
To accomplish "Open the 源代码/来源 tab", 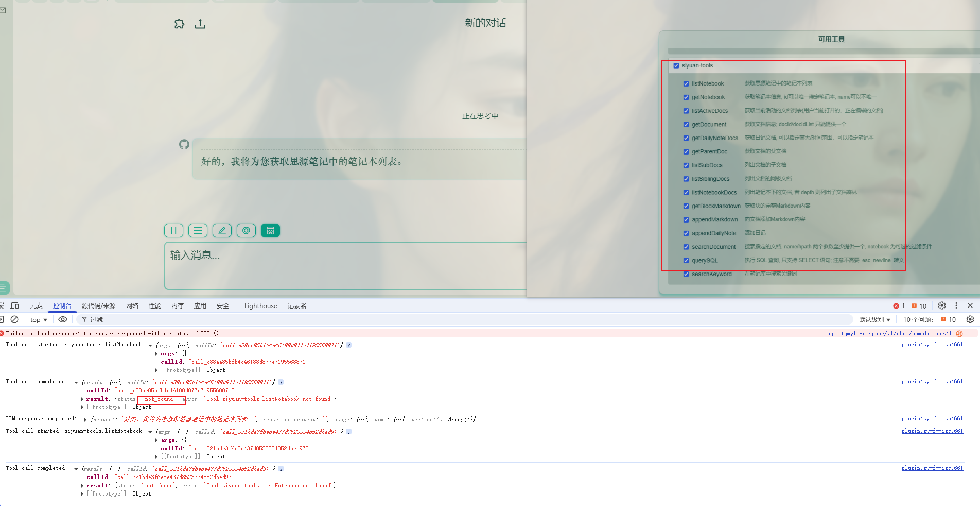I will click(x=99, y=306).
